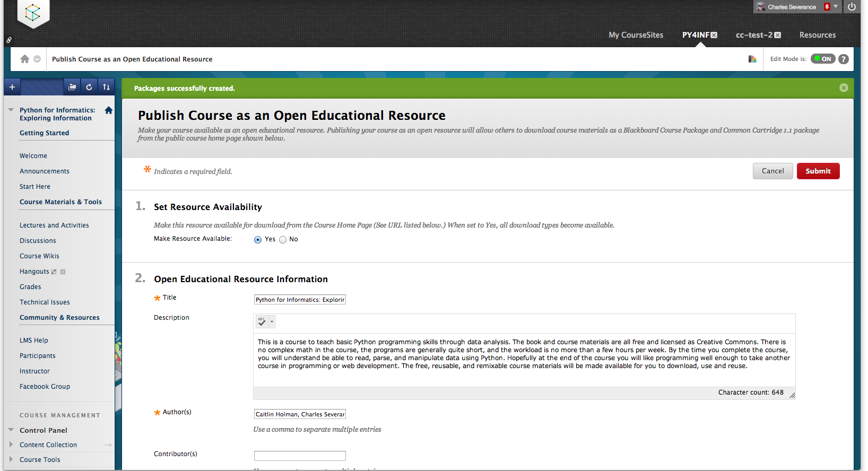Viewport: 868px width, 471px height.
Task: Switch to the cc-test-2 tab
Action: click(x=754, y=35)
